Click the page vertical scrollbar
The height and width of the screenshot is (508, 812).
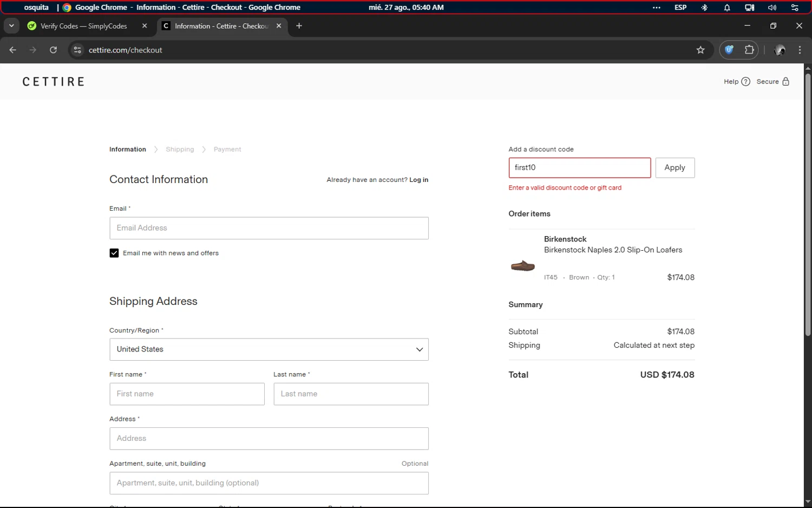coord(808,205)
